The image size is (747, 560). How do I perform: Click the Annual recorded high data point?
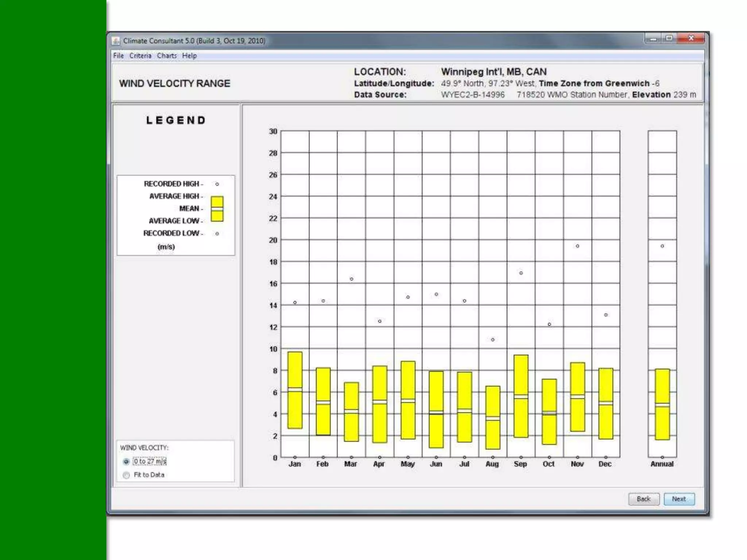point(662,246)
